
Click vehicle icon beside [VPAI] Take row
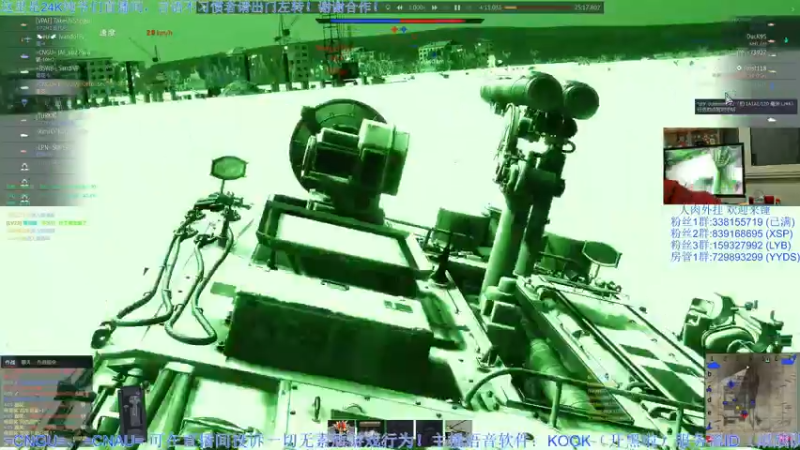(x=24, y=24)
